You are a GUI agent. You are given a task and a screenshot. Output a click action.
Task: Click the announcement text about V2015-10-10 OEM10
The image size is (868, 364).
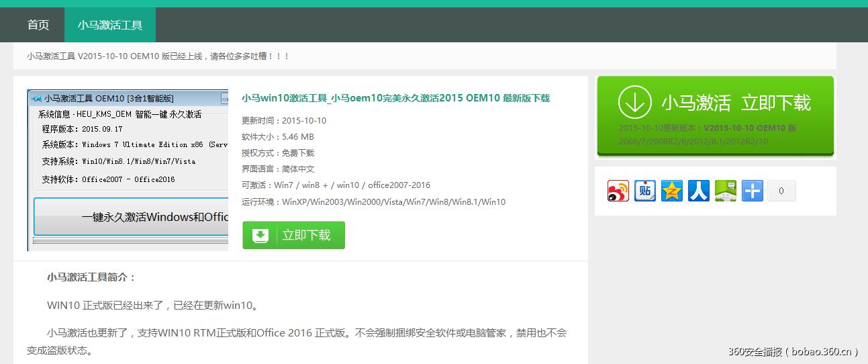coord(158,56)
